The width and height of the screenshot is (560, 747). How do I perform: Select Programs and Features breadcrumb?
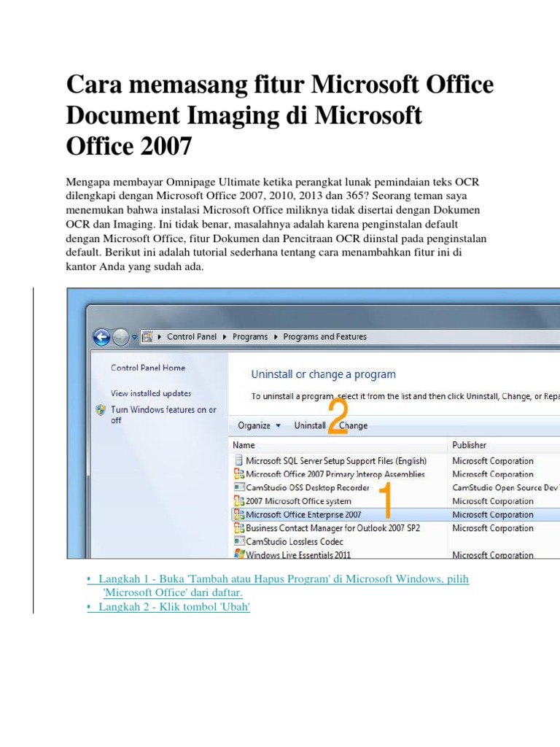coord(324,336)
